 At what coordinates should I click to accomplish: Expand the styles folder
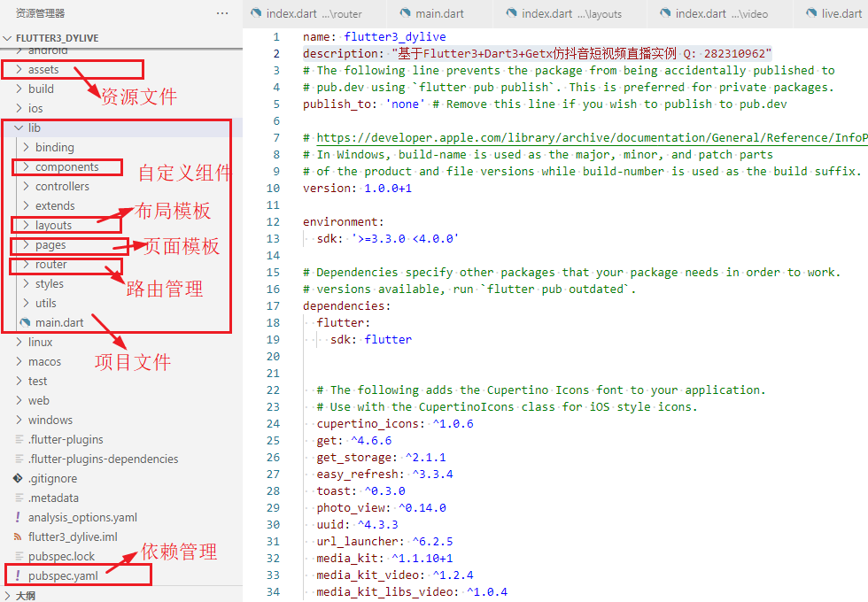(x=26, y=283)
